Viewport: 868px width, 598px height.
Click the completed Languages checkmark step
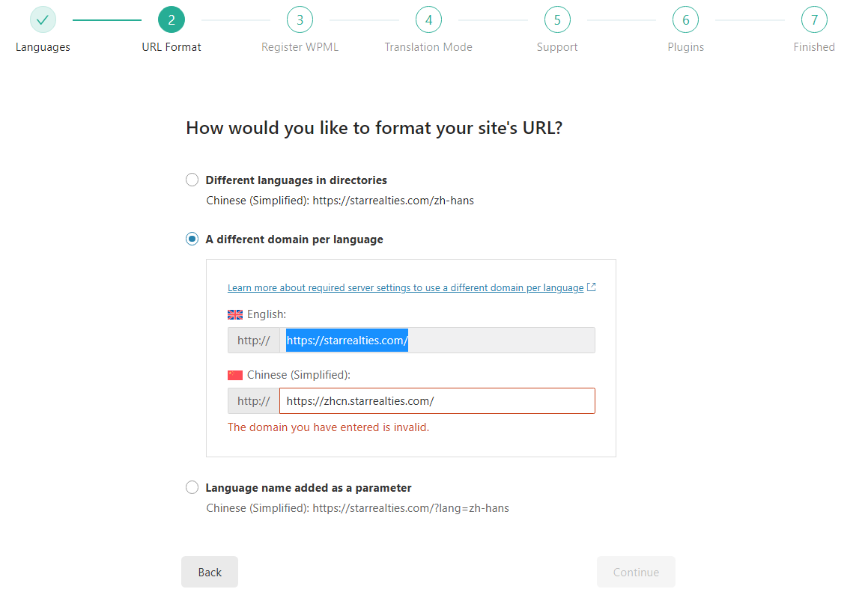[x=43, y=20]
